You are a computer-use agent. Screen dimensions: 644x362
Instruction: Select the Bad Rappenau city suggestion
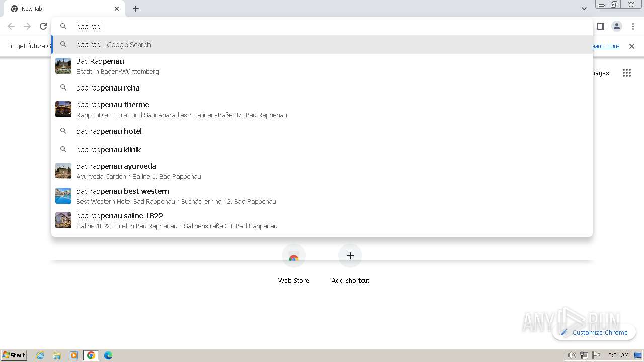tap(322, 66)
